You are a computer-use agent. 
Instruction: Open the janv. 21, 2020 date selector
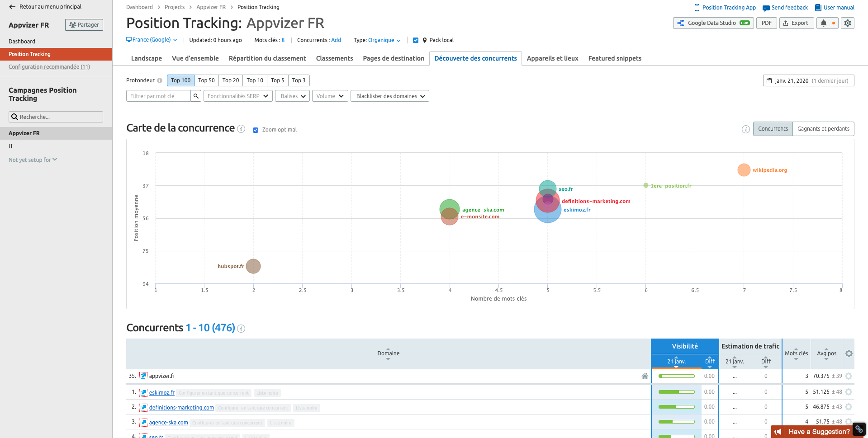click(808, 80)
